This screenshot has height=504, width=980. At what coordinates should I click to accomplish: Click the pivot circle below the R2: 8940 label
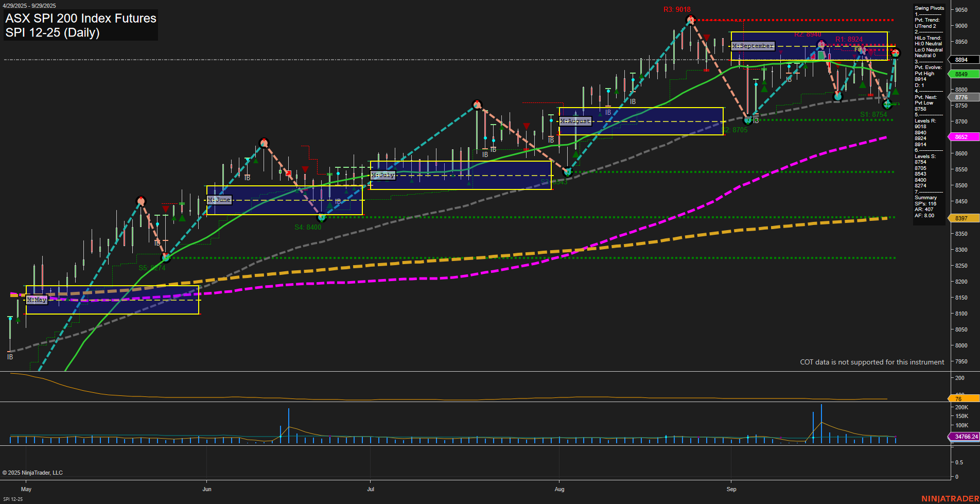(820, 45)
